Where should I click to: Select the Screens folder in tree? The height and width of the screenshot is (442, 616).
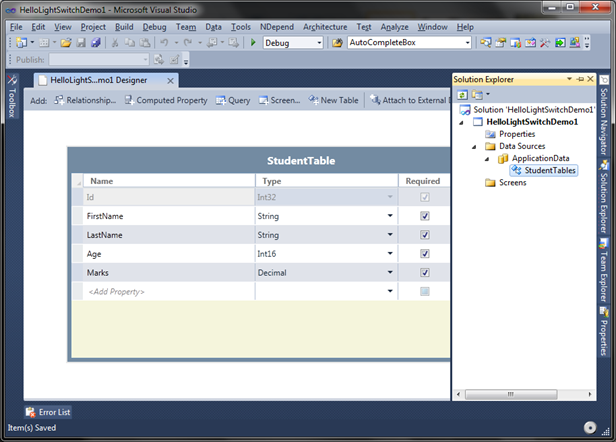click(x=506, y=182)
